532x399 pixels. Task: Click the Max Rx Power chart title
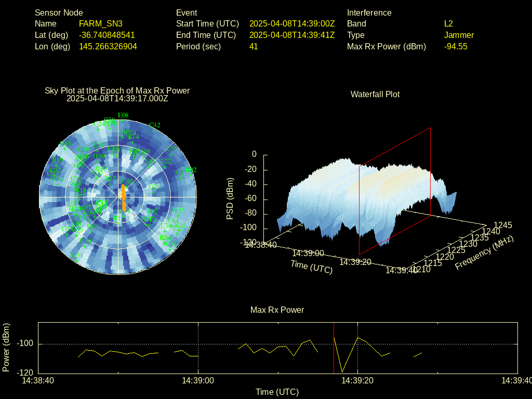[277, 310]
